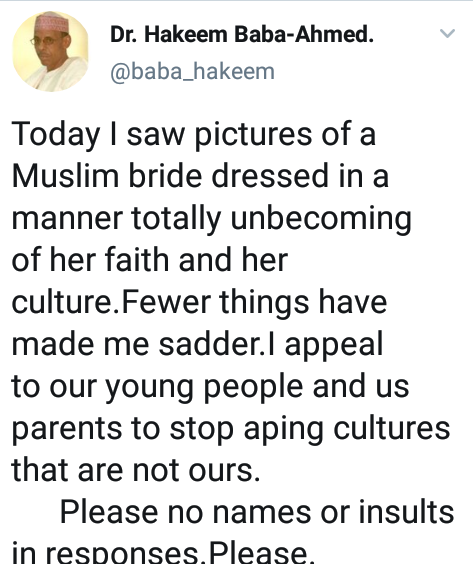Click the word "unbecoming" in the tweet

click(321, 219)
